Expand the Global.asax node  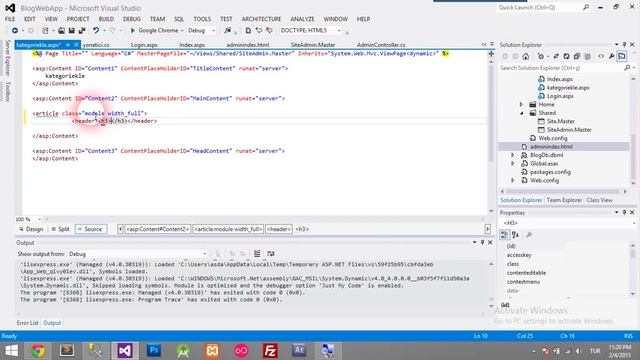(x=513, y=164)
